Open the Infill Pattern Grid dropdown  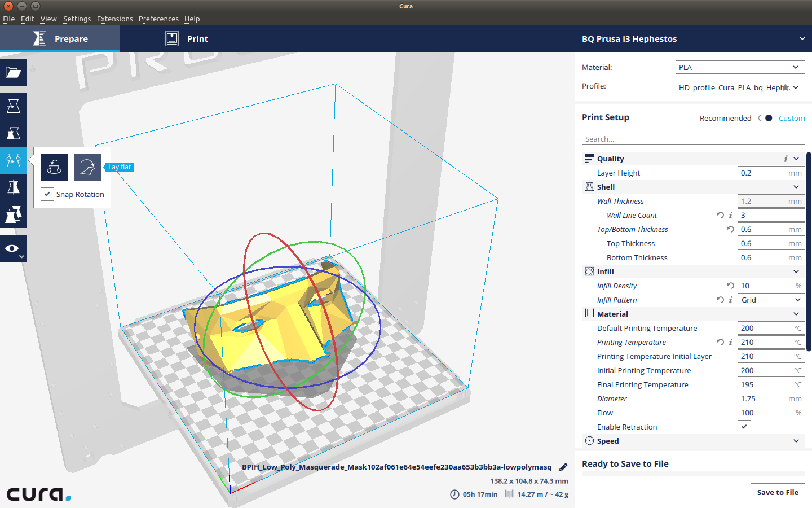[771, 300]
